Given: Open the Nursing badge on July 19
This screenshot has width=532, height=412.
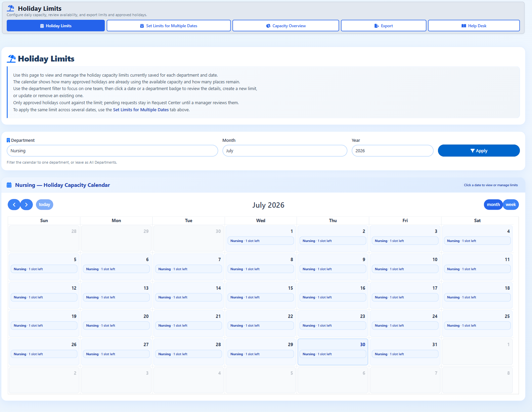Looking at the screenshot, I should (44, 326).
